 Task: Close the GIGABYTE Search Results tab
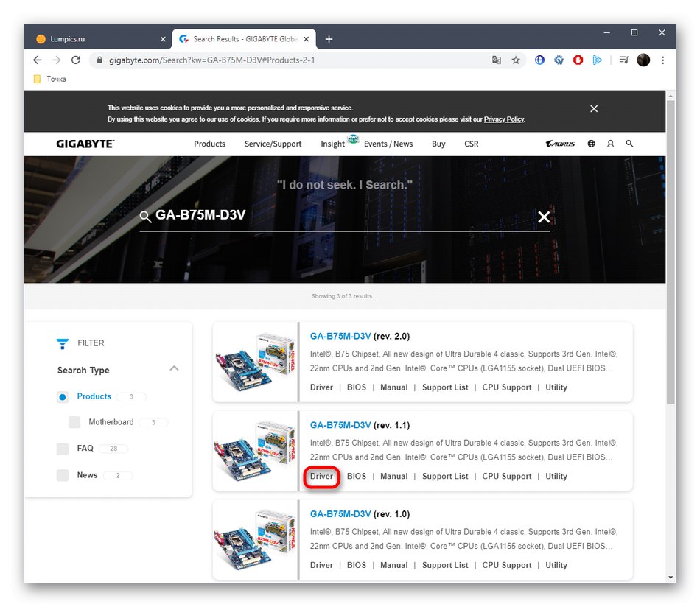pyautogui.click(x=307, y=39)
